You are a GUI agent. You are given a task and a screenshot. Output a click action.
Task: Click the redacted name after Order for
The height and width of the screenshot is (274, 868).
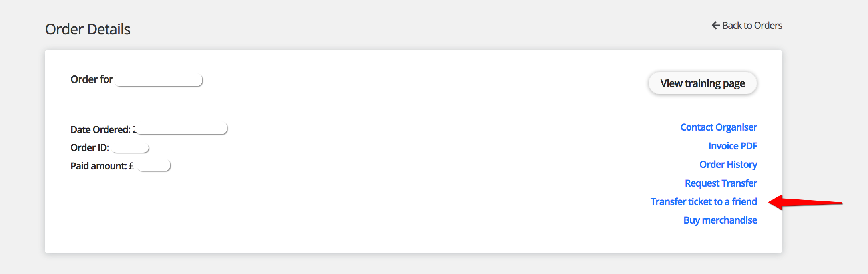coord(159,80)
